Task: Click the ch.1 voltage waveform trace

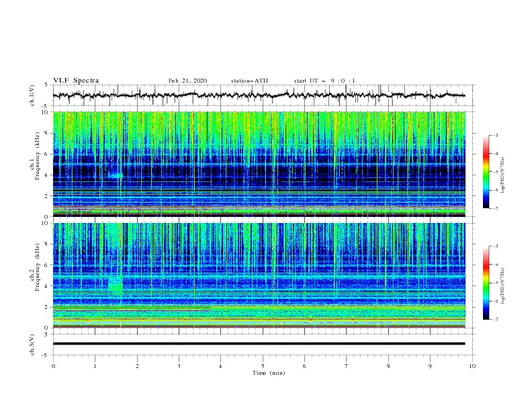Action: (259, 95)
